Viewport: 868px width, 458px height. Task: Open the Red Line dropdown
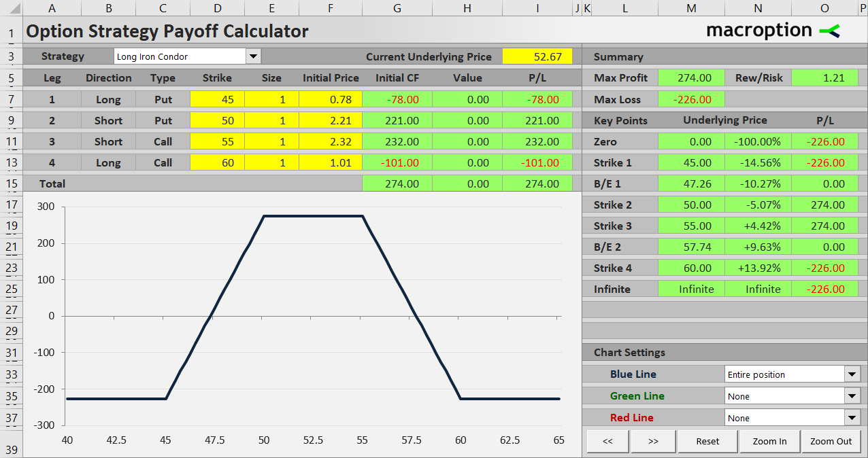tap(852, 418)
